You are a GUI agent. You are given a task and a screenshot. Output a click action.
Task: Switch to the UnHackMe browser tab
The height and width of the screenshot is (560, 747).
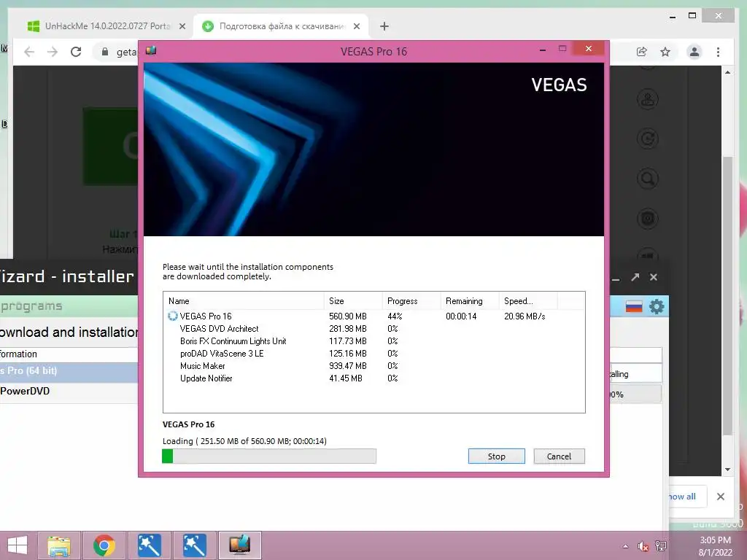tap(107, 26)
